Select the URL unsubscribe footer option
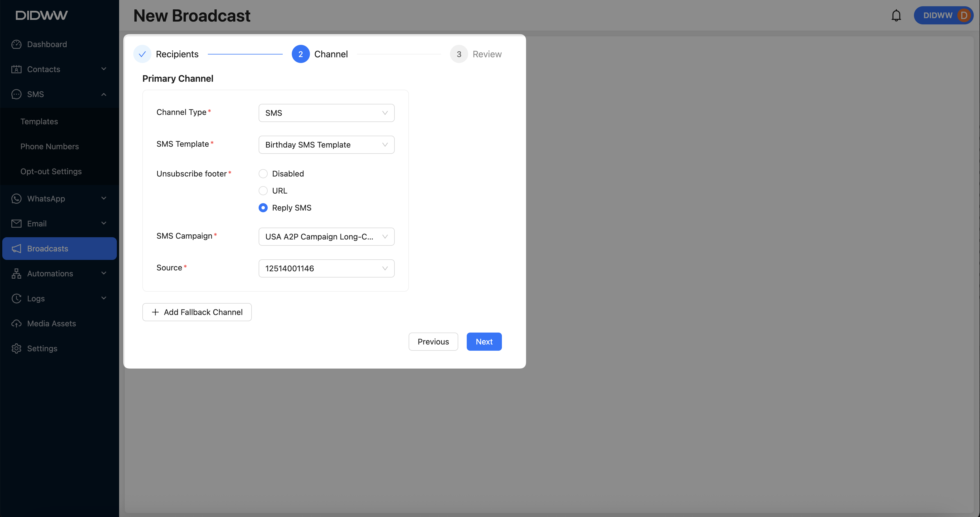The image size is (980, 517). (263, 191)
